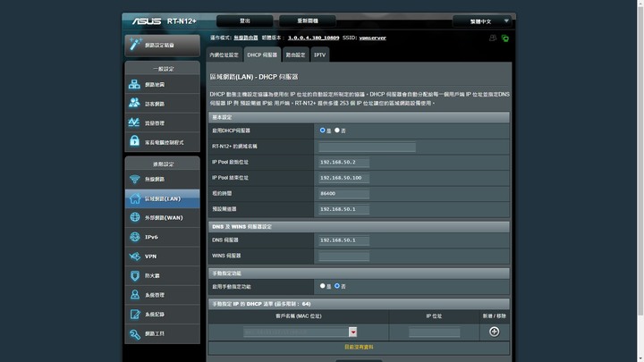Screen dimensions: 644x362
Task: Click IP Pool start address field 192.168.50.2
Action: point(343,162)
